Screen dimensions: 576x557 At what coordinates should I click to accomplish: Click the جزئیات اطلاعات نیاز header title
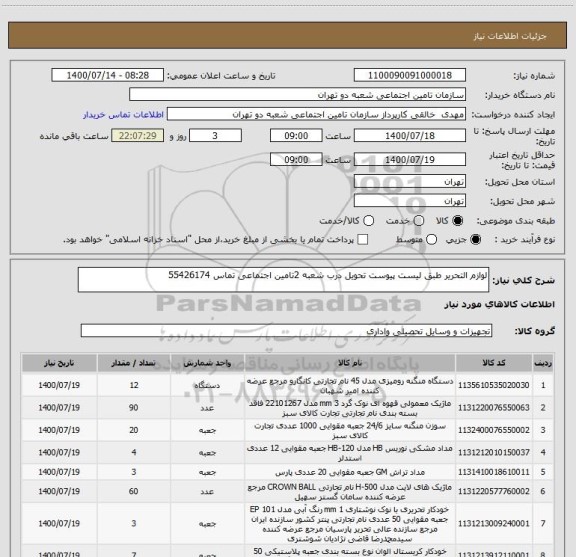tap(510, 36)
